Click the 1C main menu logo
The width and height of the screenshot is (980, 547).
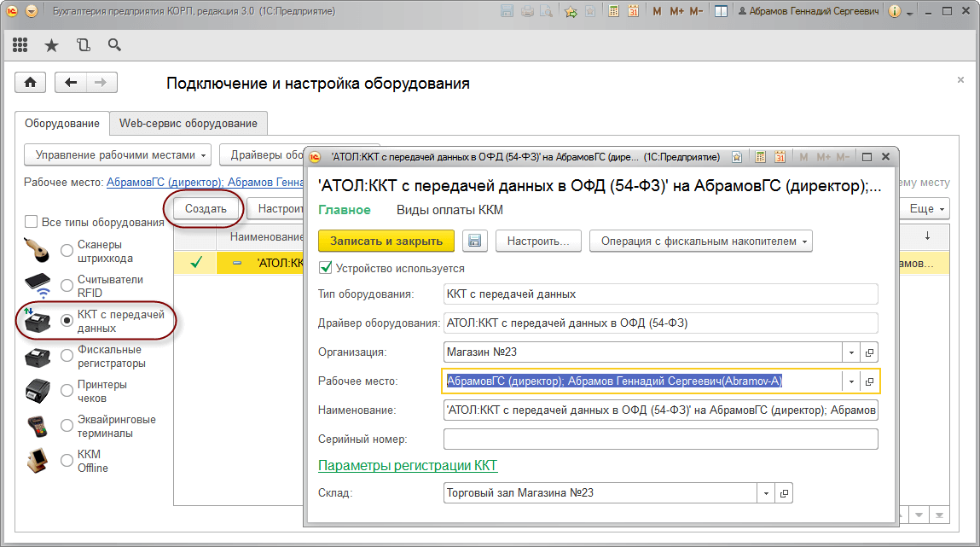pyautogui.click(x=12, y=11)
